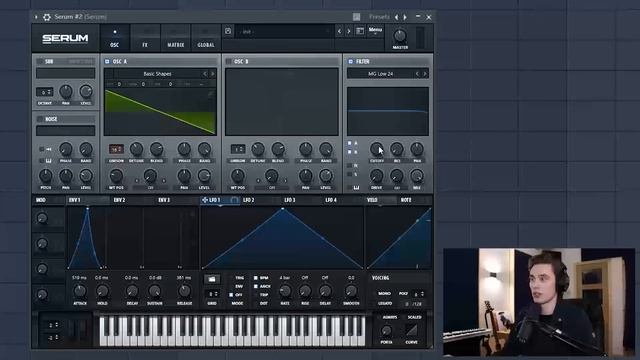Click the portamento SCALED button
The height and width of the screenshot is (360, 640).
(x=414, y=317)
